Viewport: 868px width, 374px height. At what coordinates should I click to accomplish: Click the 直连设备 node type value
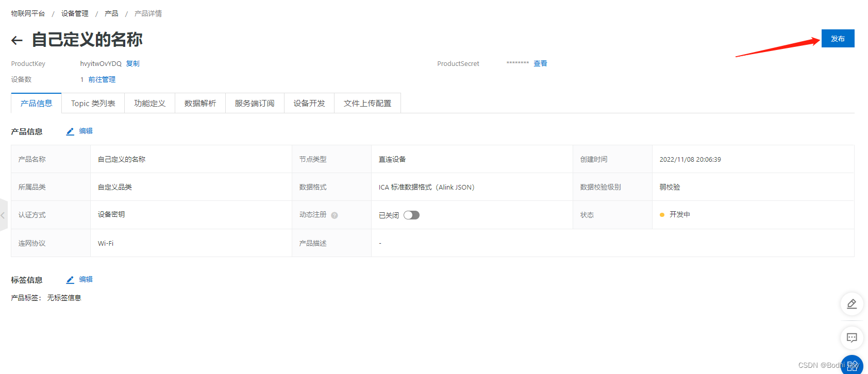tap(392, 159)
